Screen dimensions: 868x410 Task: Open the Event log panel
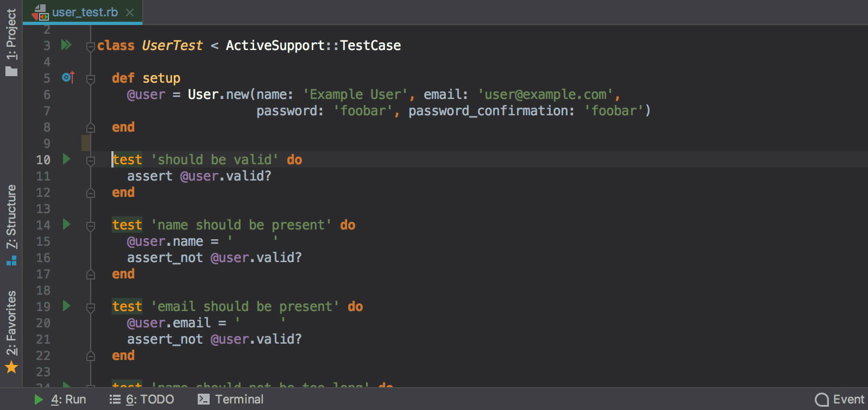[840, 399]
